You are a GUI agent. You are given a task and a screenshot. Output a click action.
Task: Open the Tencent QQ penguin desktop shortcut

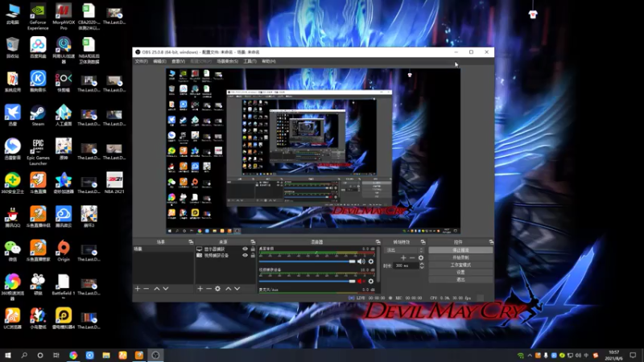[13, 216]
